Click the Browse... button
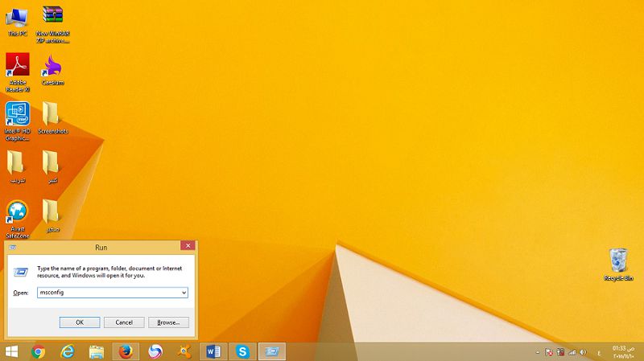 [168, 322]
